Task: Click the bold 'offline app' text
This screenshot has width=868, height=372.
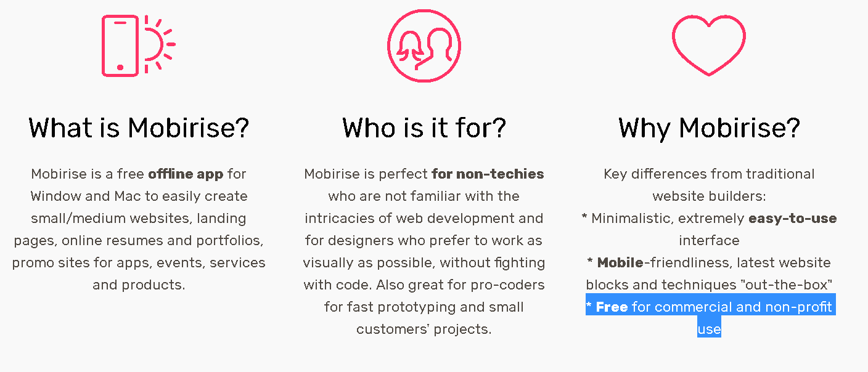Action: click(x=186, y=174)
